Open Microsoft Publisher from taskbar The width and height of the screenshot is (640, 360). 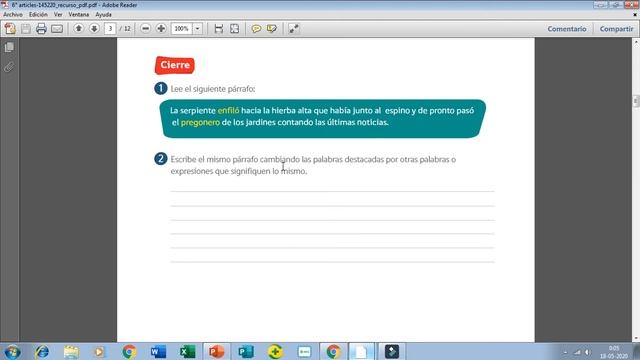point(246,352)
